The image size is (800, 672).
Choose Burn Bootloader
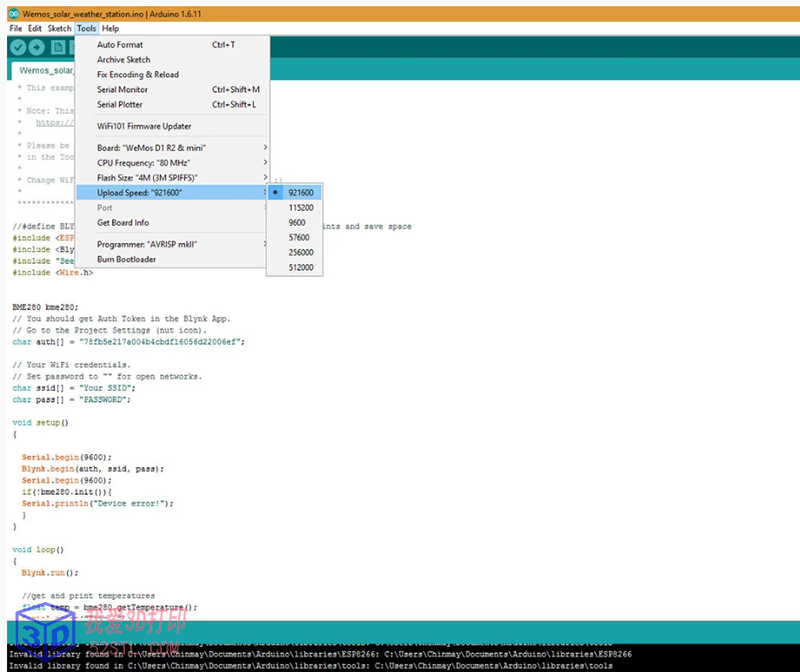pyautogui.click(x=172, y=259)
